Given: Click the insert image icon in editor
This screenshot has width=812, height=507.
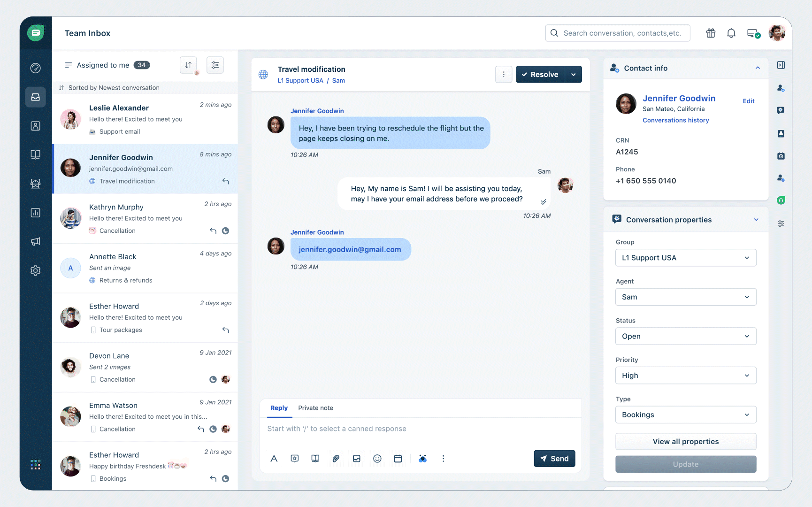Looking at the screenshot, I should 357,459.
